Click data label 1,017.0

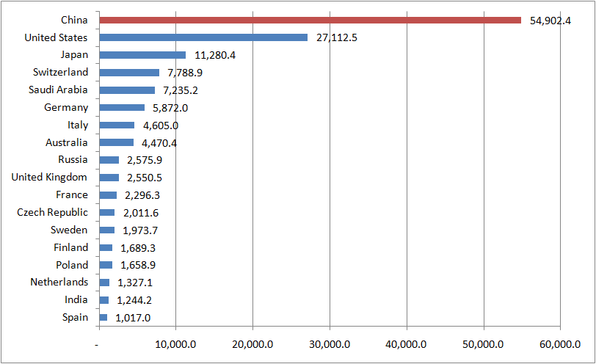pyautogui.click(x=133, y=318)
